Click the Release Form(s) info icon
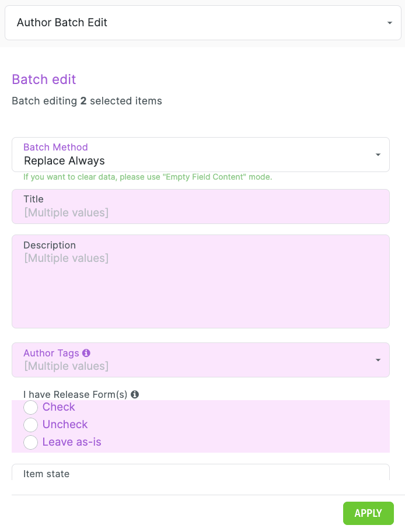 (x=135, y=394)
